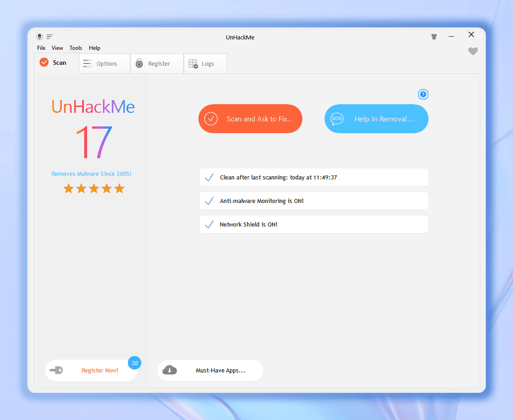The height and width of the screenshot is (420, 513).
Task: Switch to the Options tab
Action: click(x=105, y=63)
